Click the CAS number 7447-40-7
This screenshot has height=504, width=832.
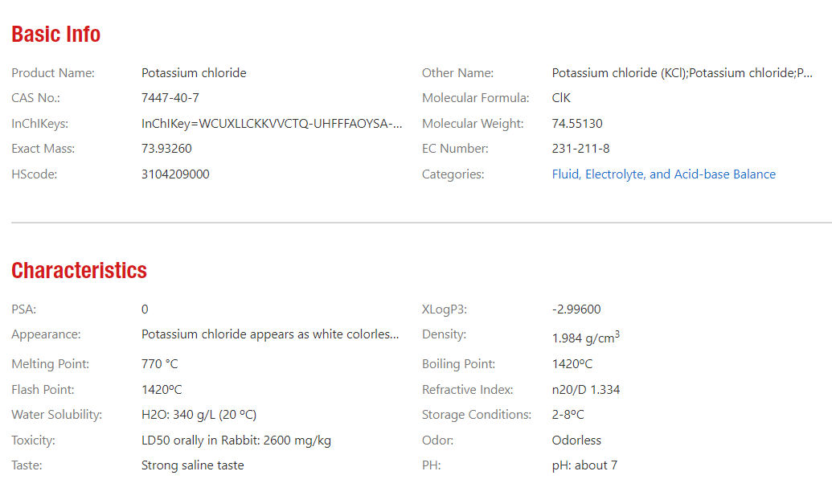[x=170, y=98]
